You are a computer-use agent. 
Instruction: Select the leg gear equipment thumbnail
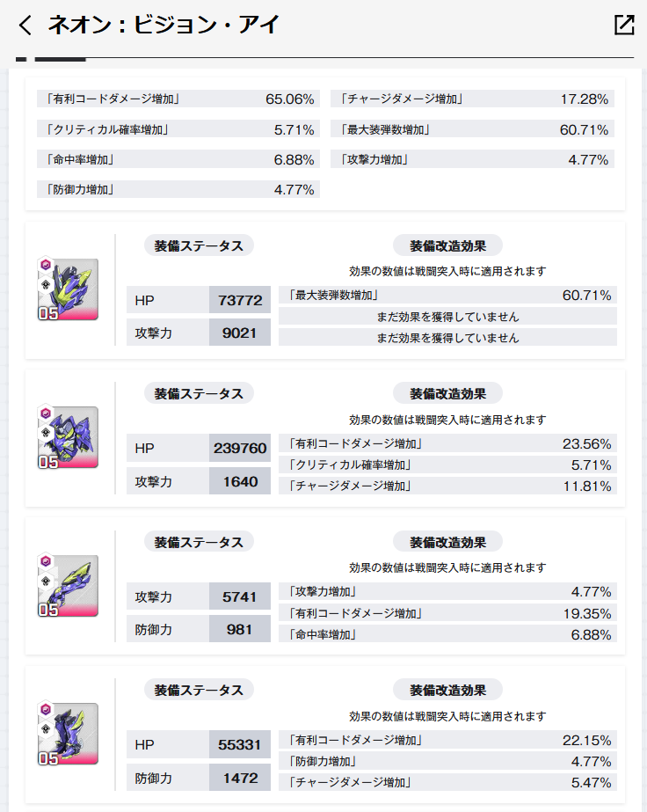pos(68,734)
